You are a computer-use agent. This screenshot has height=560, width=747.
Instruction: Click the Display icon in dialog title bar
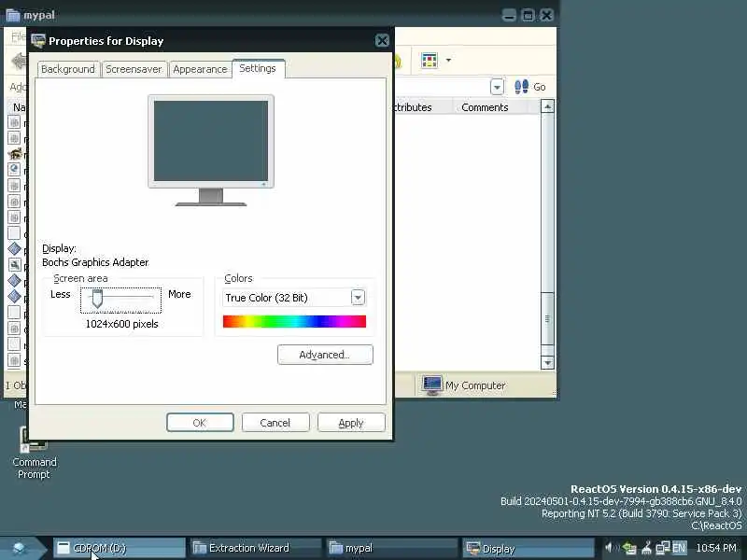pos(38,41)
